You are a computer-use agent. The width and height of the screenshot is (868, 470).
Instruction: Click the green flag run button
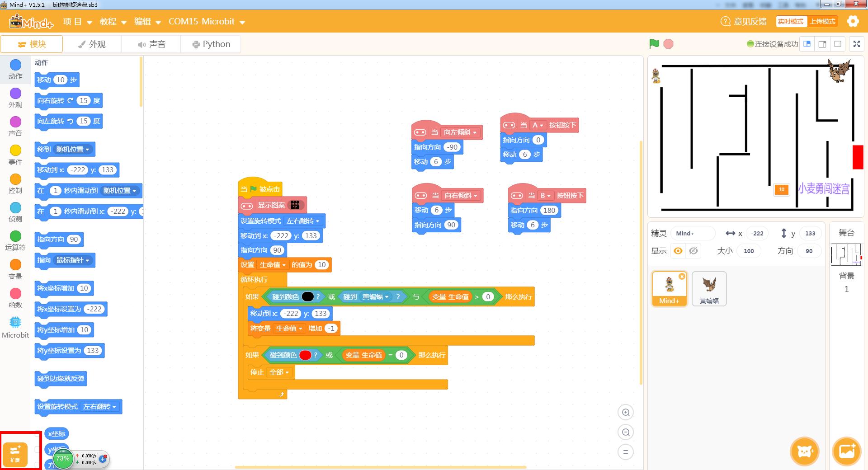(654, 44)
